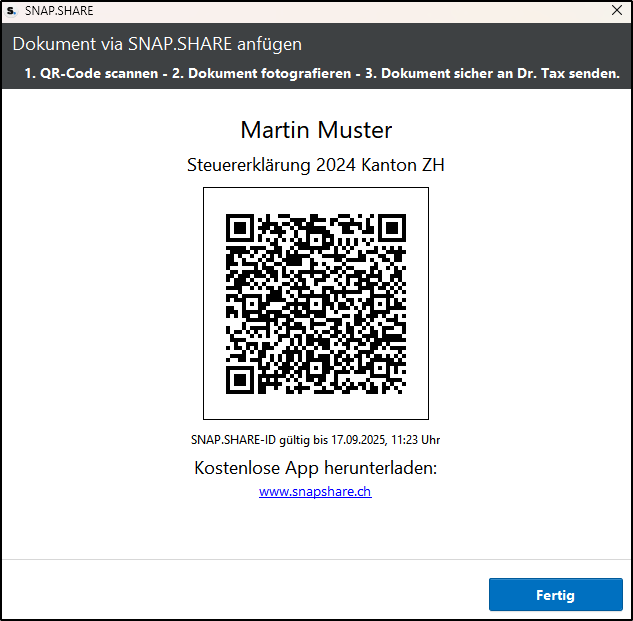Click the 'Kostenlose App herunterladen:' text
This screenshot has height=621, width=633.
click(316, 468)
